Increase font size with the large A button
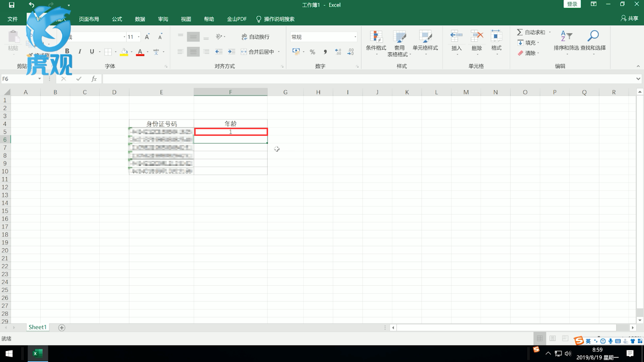 pos(147,37)
